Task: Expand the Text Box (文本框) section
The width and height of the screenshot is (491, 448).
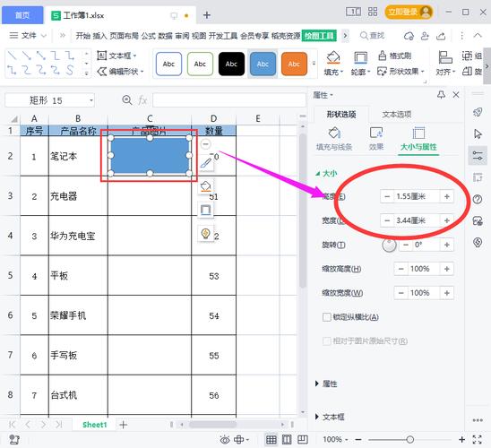Action: [330, 417]
